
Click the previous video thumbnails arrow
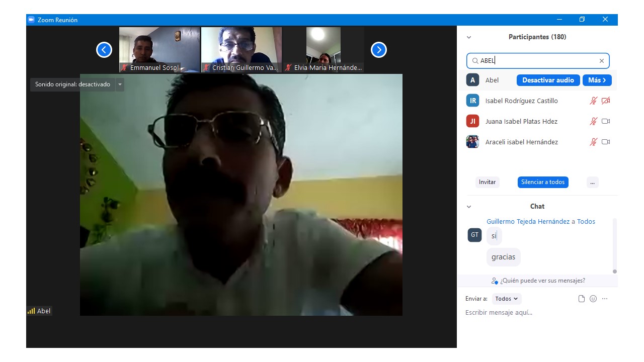[x=104, y=50]
